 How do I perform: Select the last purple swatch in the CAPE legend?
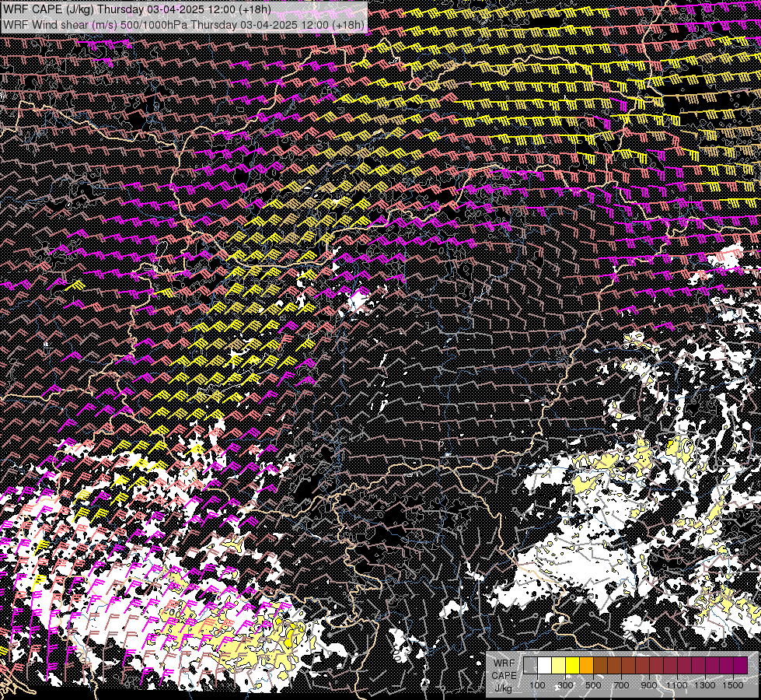(x=741, y=665)
